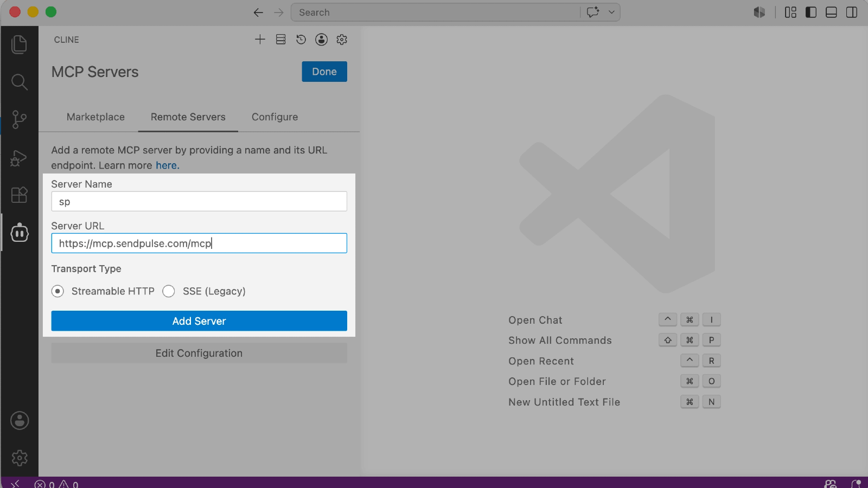Click the Server Name input field

pyautogui.click(x=199, y=202)
